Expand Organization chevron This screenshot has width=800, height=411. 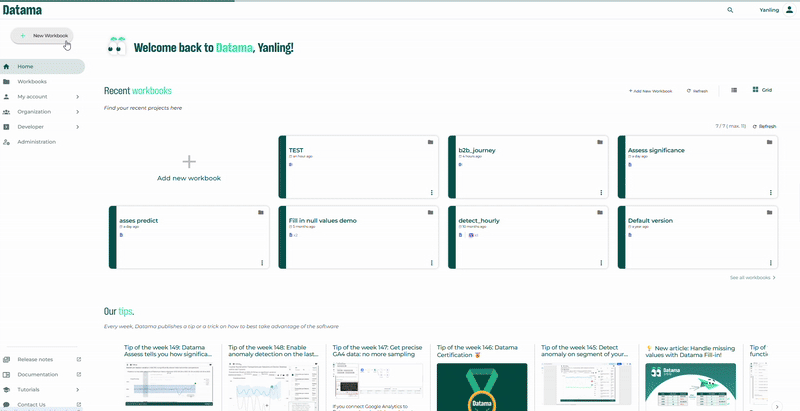78,112
